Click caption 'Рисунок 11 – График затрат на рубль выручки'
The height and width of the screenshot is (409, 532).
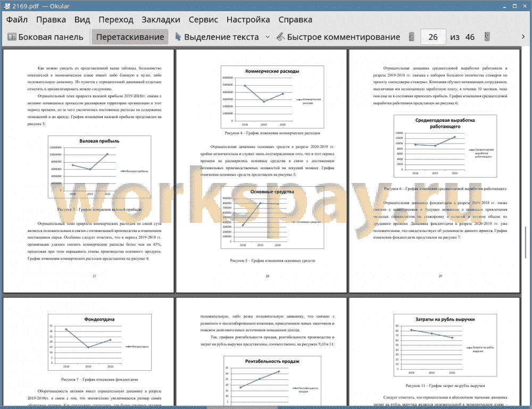pos(445,386)
